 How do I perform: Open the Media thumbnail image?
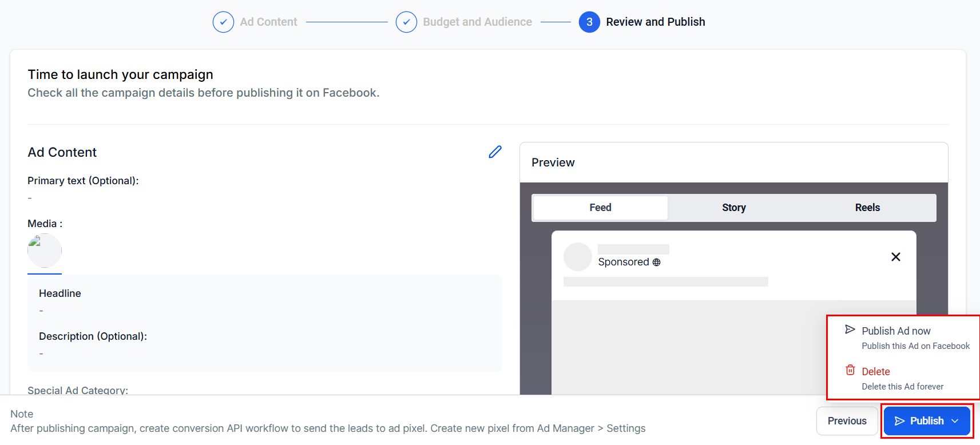tap(45, 251)
